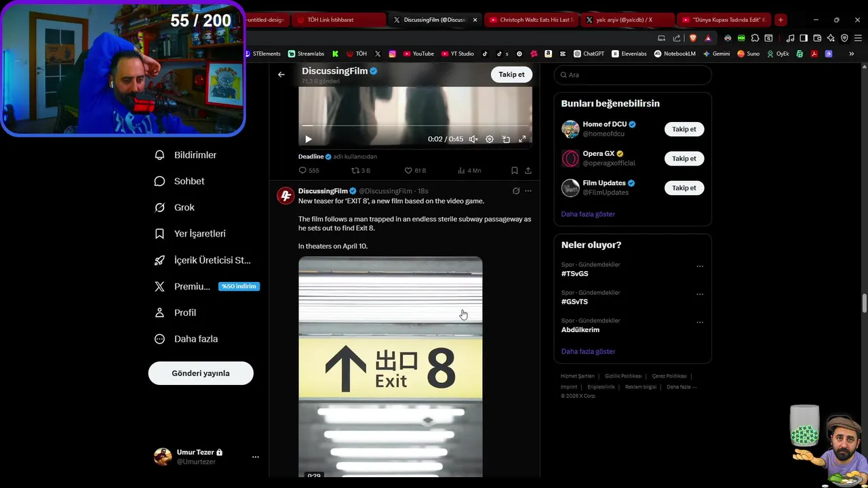Open Profil page

[x=175, y=312]
